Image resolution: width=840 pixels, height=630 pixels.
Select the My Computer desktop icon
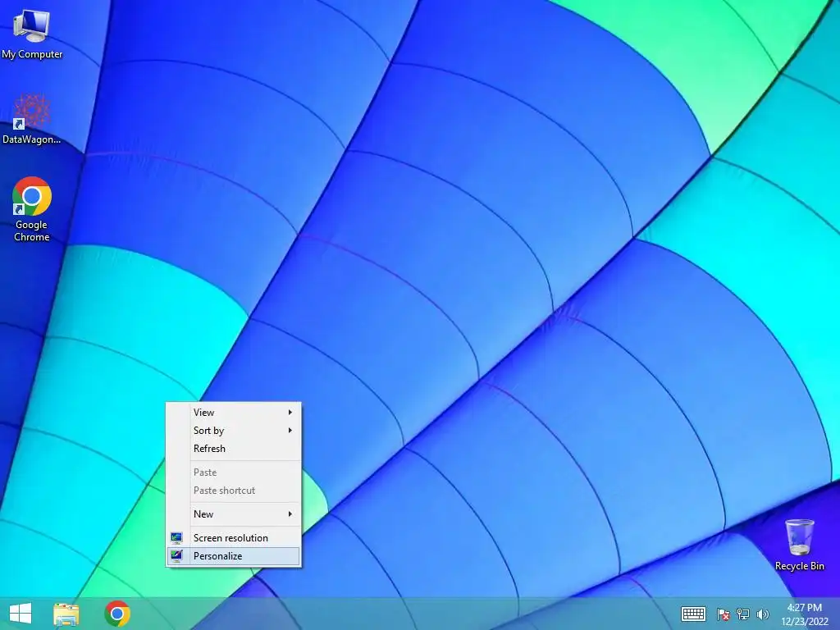pyautogui.click(x=32, y=34)
